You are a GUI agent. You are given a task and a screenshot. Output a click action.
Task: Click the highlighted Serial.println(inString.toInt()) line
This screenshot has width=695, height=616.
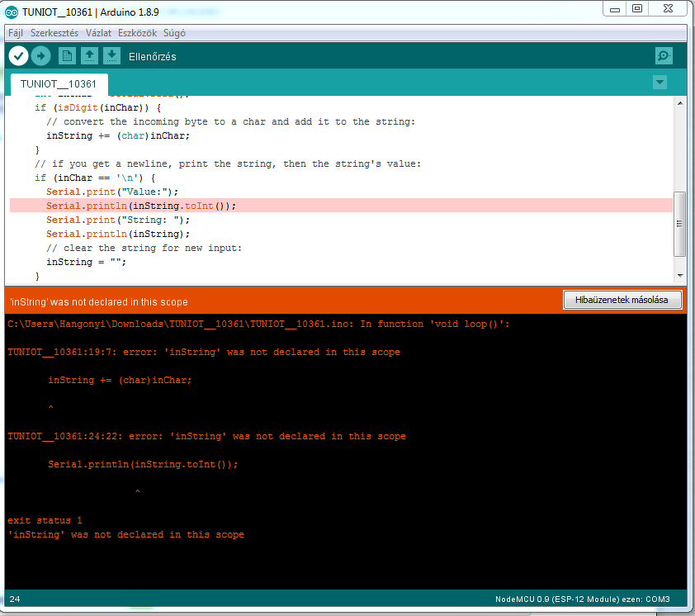(x=341, y=206)
